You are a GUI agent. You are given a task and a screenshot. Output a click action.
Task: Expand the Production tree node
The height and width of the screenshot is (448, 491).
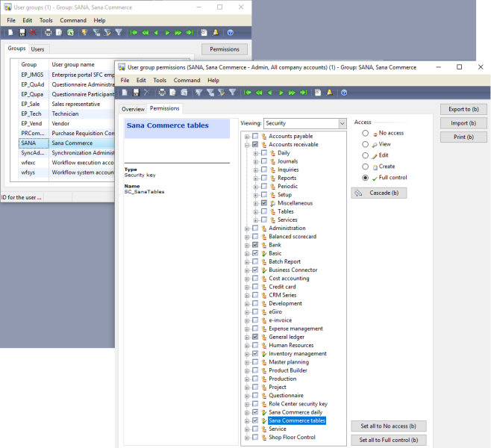pyautogui.click(x=247, y=379)
